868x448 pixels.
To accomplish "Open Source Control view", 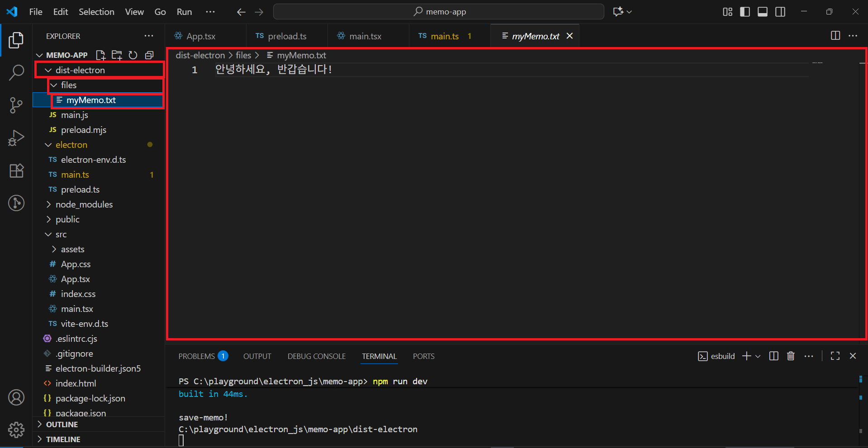I will tap(16, 105).
